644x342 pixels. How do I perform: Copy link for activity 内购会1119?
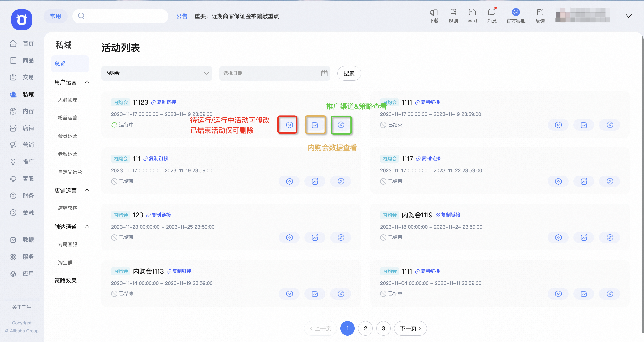[x=448, y=215]
